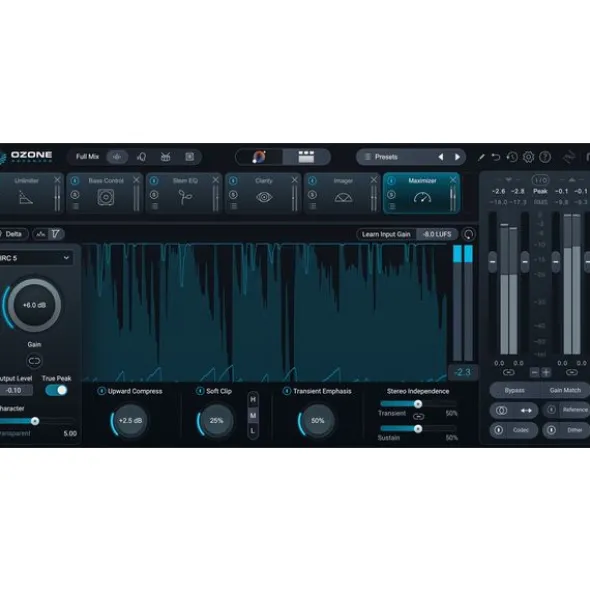
Task: Toggle Bass Control module power button
Action: click(75, 181)
